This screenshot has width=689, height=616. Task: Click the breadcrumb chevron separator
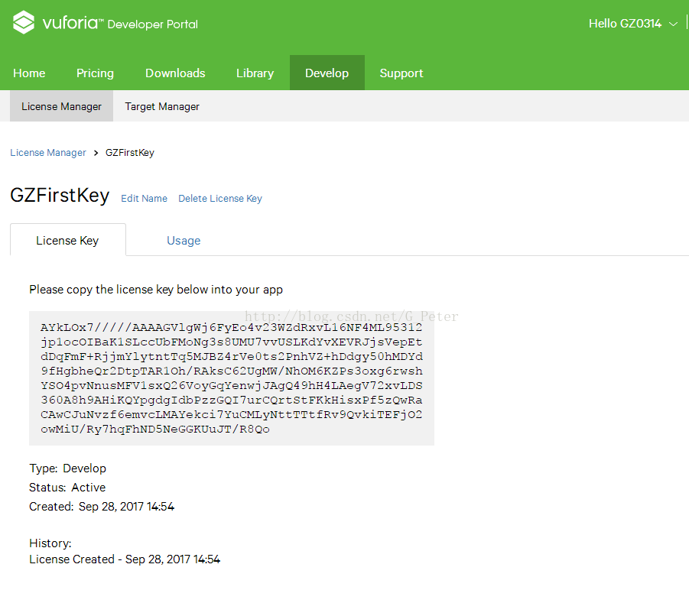96,153
